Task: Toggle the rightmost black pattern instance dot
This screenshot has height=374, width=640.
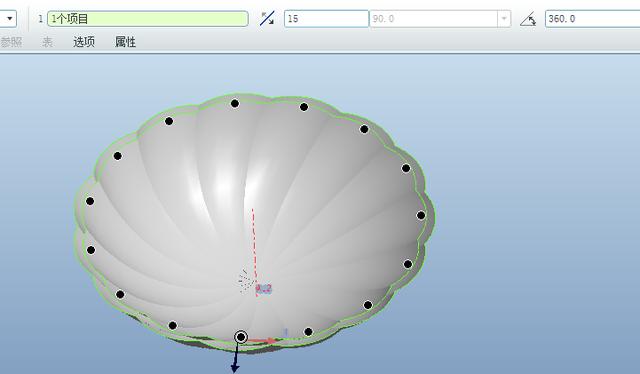Action: click(x=421, y=215)
